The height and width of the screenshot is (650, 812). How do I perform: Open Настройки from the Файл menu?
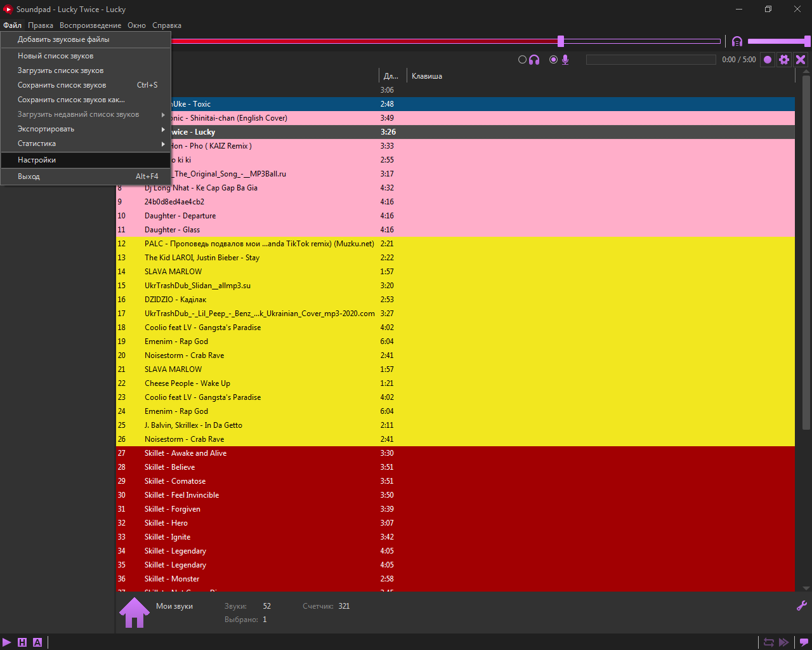pyautogui.click(x=86, y=160)
